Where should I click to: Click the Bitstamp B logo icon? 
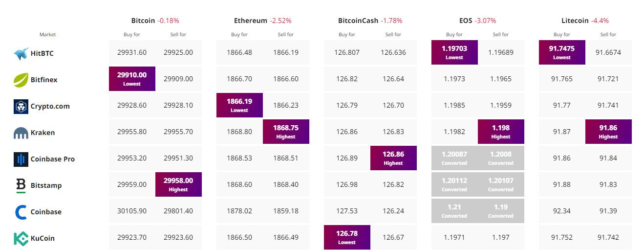[21, 185]
